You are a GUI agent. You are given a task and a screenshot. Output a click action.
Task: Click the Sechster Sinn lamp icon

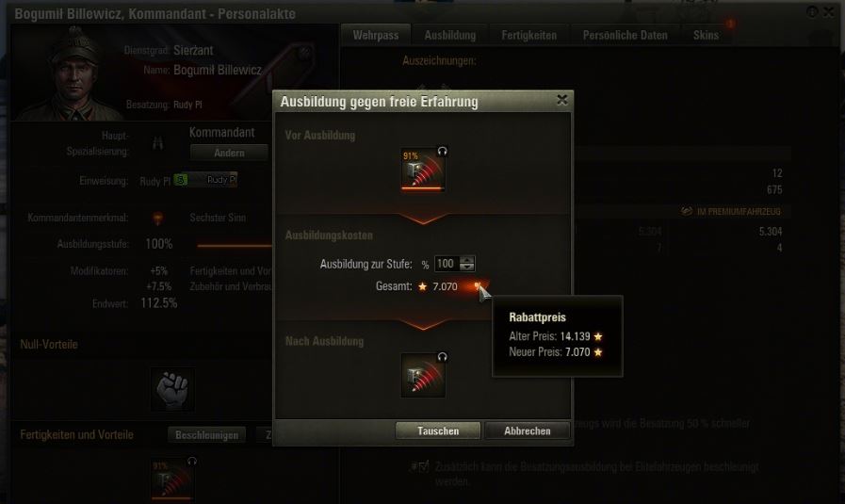point(158,219)
